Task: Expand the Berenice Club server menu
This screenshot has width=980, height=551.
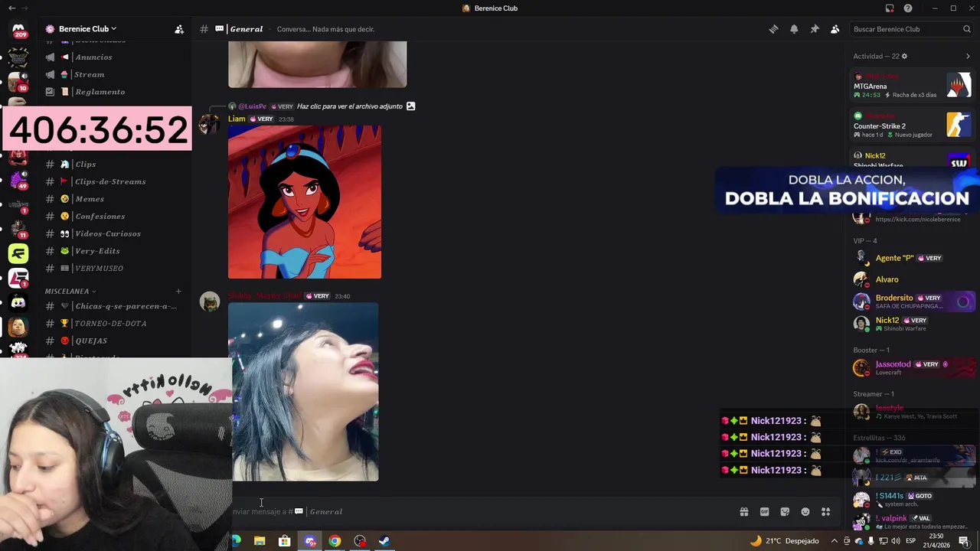Action: point(87,29)
